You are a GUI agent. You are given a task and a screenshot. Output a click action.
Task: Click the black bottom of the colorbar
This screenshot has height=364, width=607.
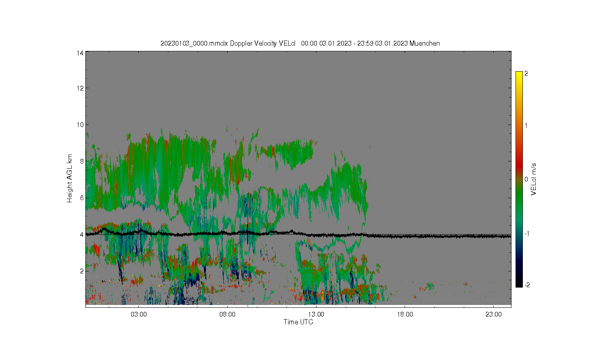519,284
